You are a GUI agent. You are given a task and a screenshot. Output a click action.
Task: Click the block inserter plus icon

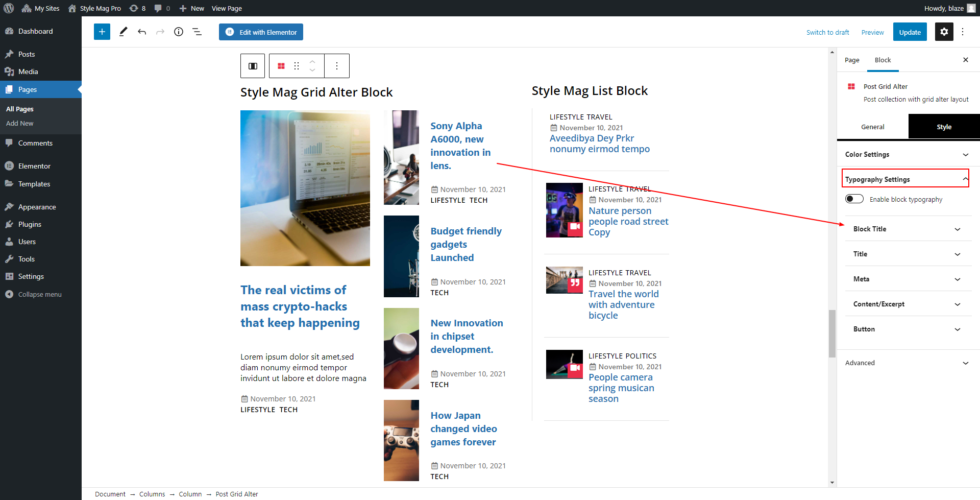(102, 32)
